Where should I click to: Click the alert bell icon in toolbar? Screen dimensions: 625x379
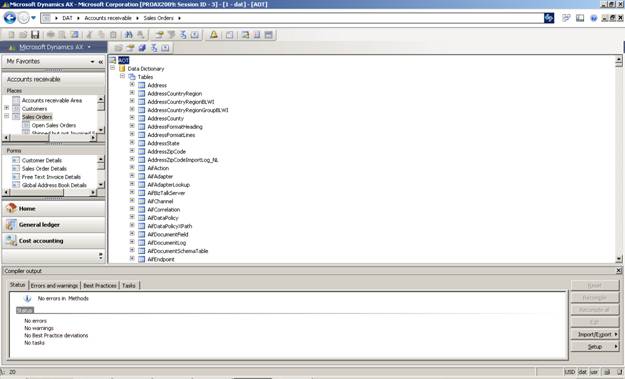click(214, 35)
